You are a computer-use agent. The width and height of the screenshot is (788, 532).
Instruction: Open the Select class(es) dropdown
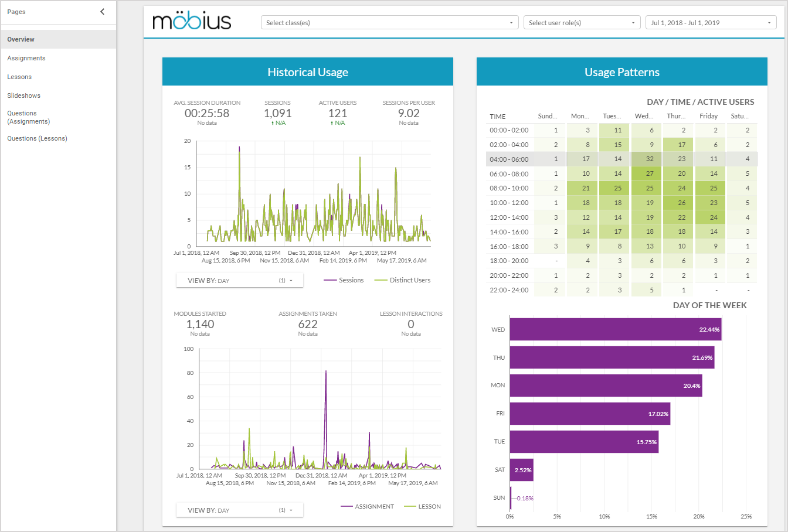389,23
